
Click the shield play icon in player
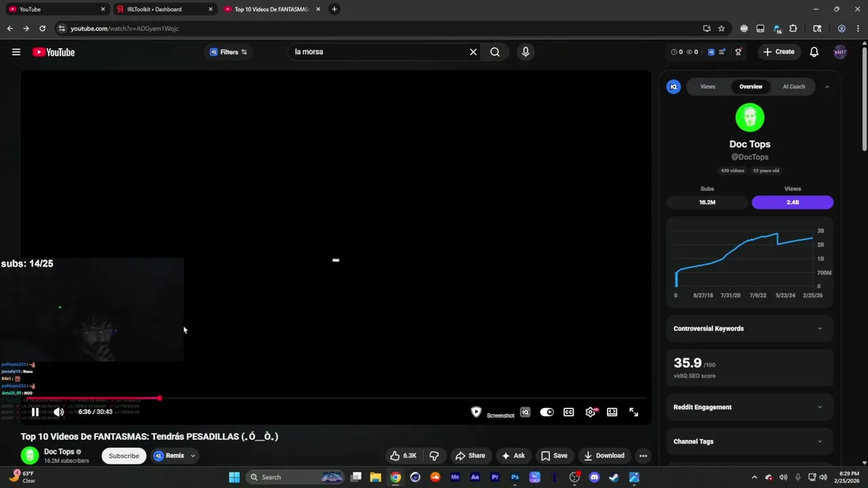click(x=476, y=412)
